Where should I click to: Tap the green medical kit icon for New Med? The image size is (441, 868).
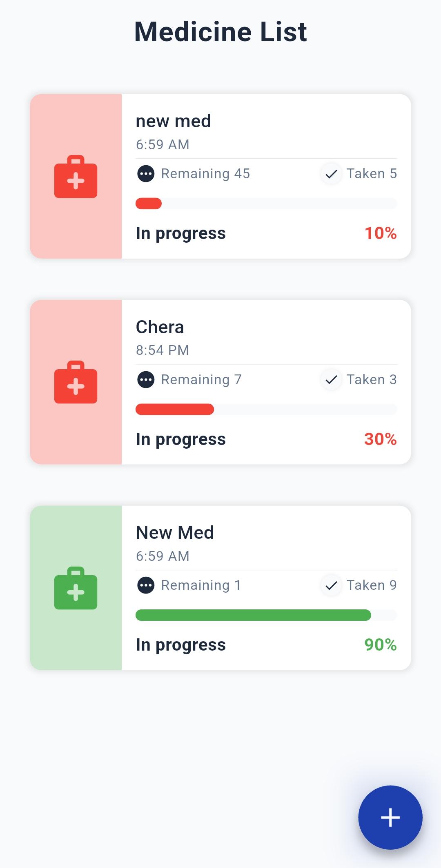tap(76, 588)
